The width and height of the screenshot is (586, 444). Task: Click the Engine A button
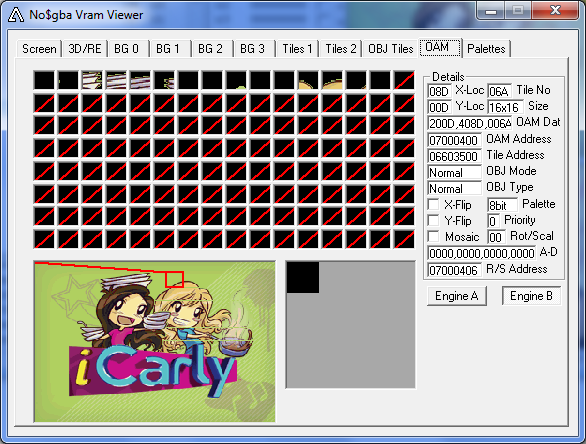[x=457, y=296]
